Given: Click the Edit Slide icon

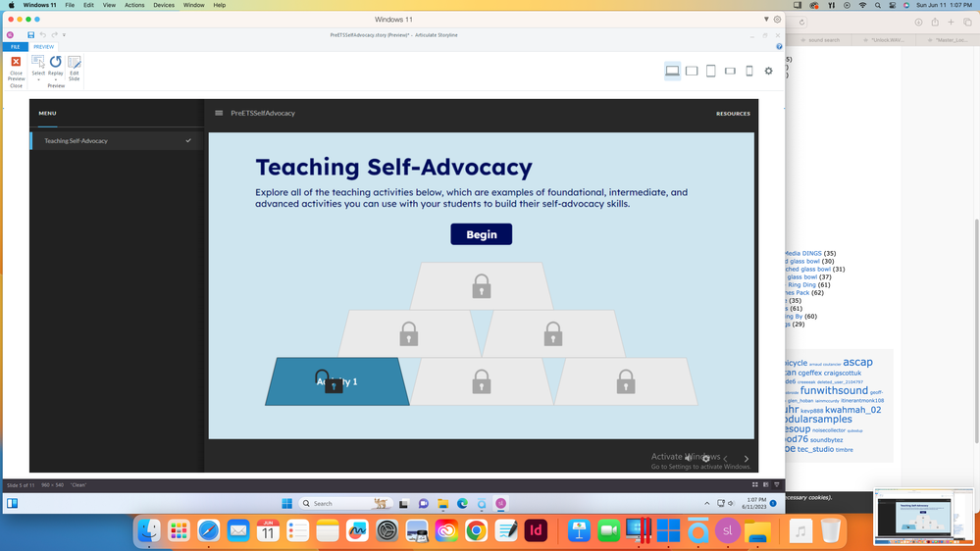Looking at the screenshot, I should click(x=74, y=63).
